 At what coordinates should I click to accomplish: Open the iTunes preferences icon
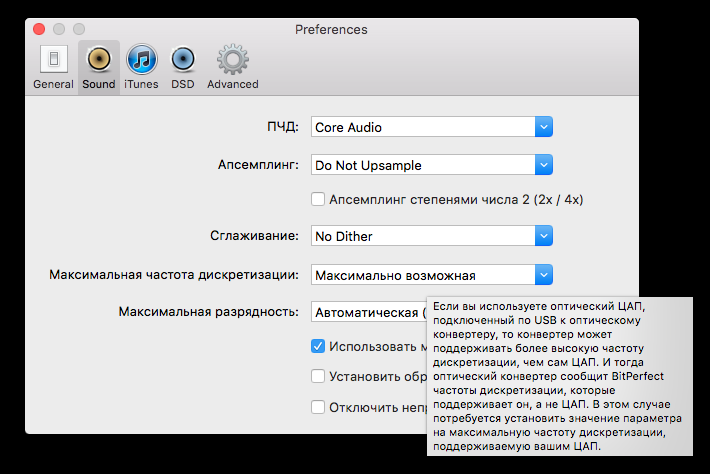[141, 61]
